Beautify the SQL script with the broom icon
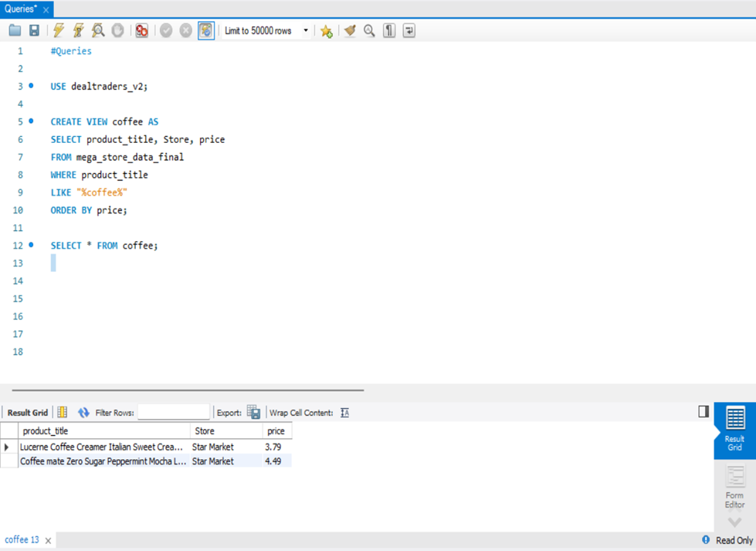 tap(349, 30)
